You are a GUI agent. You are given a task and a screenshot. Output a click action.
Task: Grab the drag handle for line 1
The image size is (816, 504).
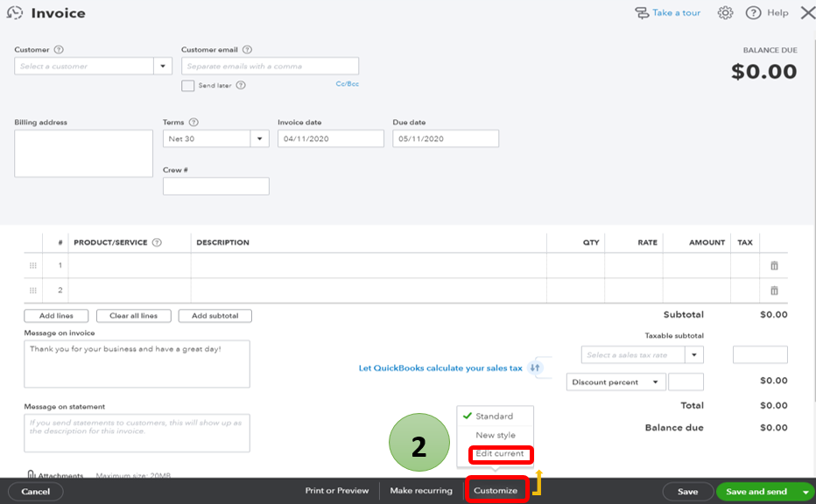32,266
